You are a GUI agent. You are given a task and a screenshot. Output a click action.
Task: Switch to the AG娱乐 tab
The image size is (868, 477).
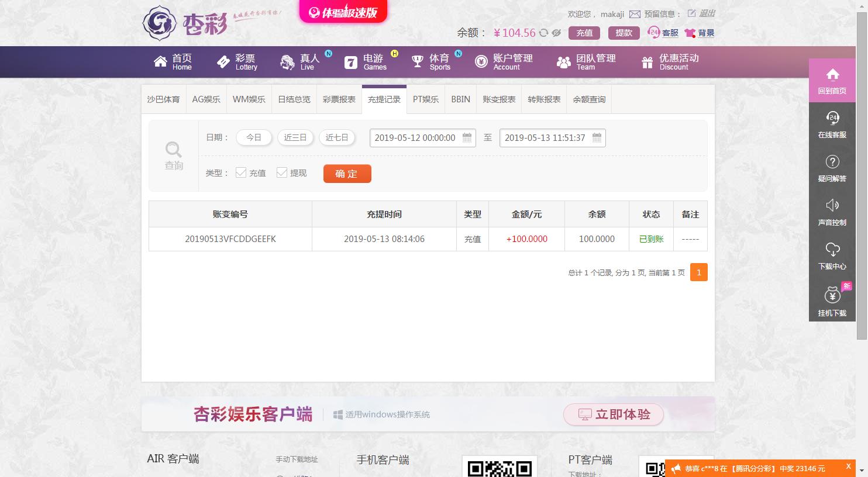206,99
